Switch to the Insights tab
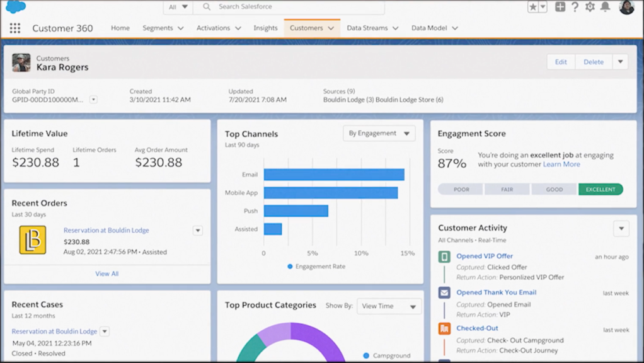 pyautogui.click(x=265, y=28)
